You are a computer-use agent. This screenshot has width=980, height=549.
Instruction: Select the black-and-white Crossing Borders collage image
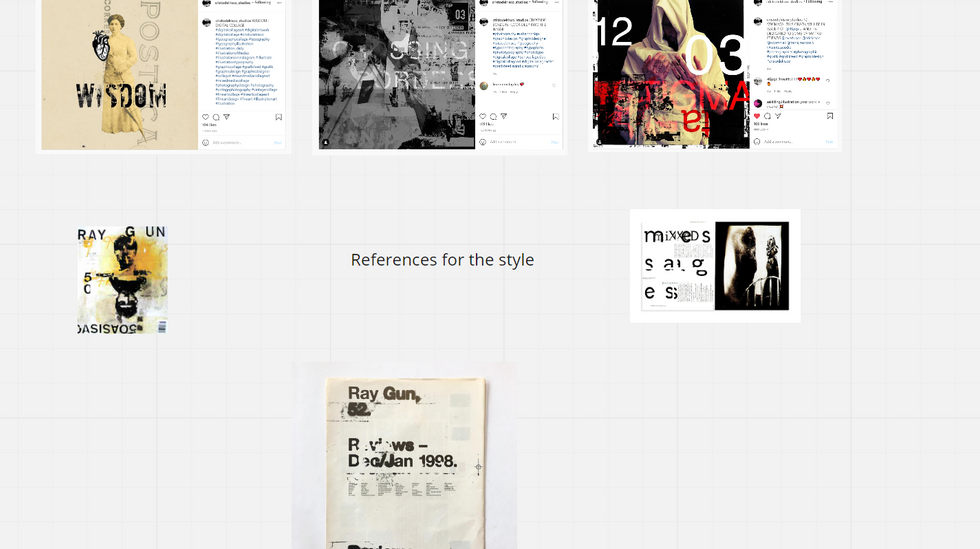[x=397, y=74]
